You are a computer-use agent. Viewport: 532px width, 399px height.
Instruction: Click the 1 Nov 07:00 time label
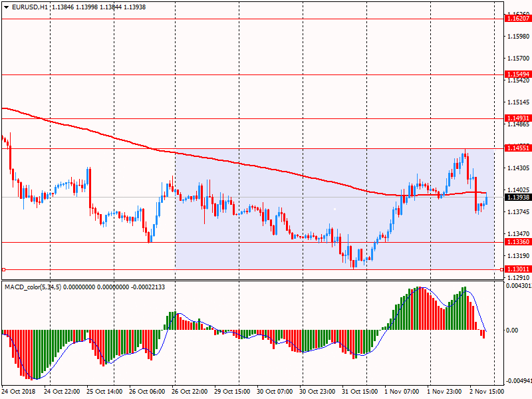402,391
